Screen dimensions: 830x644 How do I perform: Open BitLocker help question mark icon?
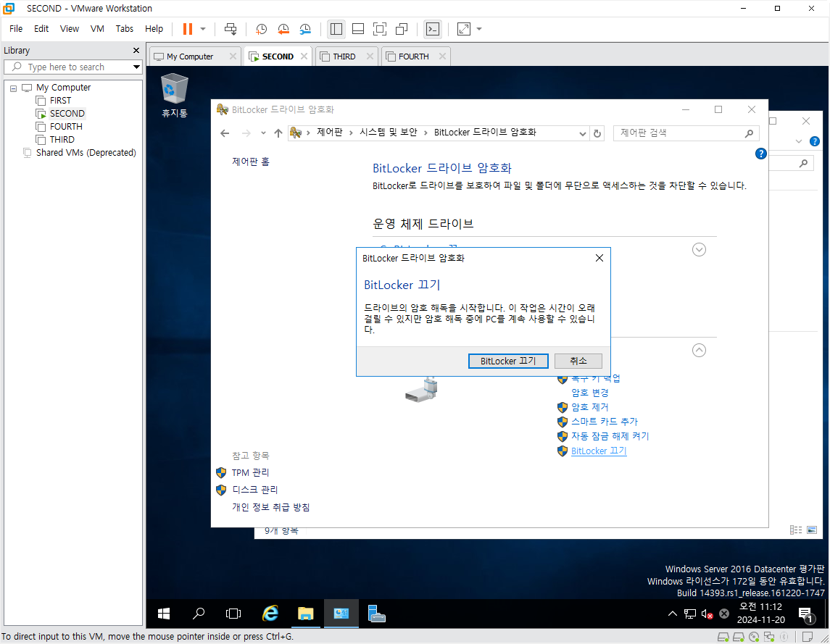(760, 154)
